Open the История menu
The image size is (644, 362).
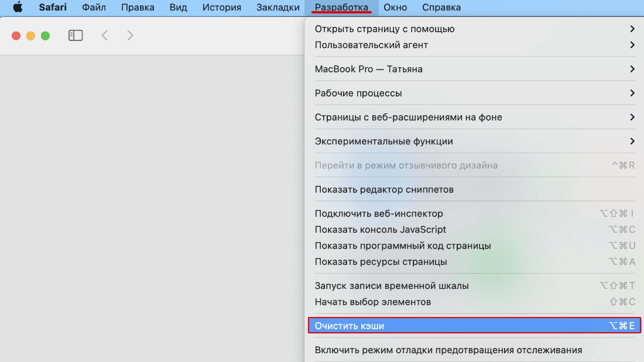coord(222,8)
